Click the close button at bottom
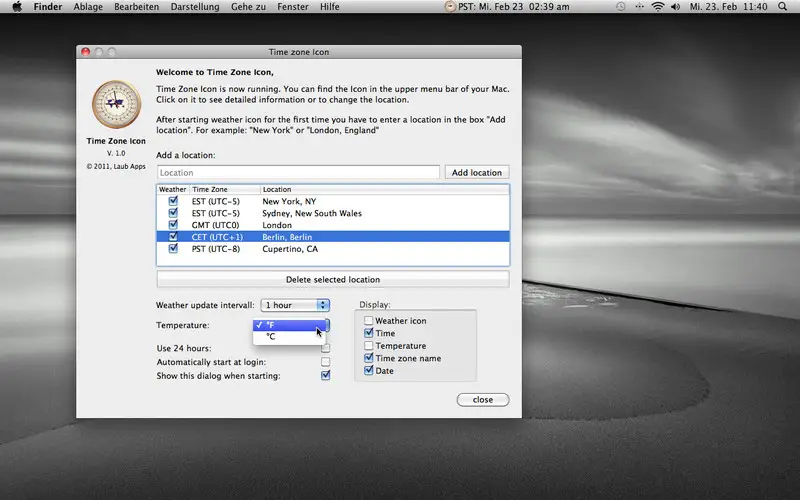 coord(483,399)
